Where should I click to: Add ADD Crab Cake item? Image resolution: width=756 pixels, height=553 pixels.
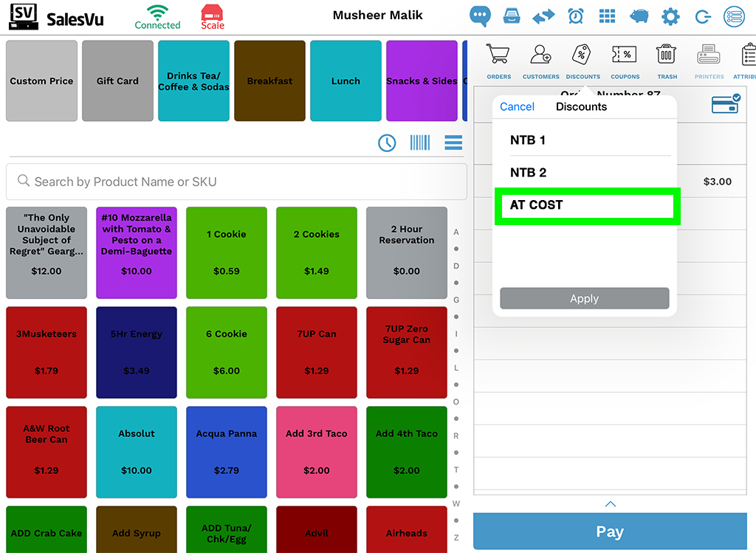[x=47, y=529]
